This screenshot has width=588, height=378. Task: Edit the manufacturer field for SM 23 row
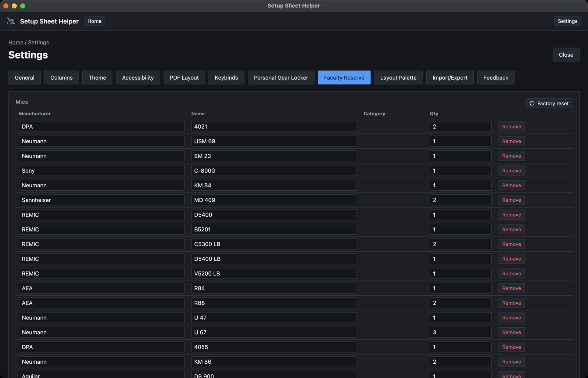point(101,156)
